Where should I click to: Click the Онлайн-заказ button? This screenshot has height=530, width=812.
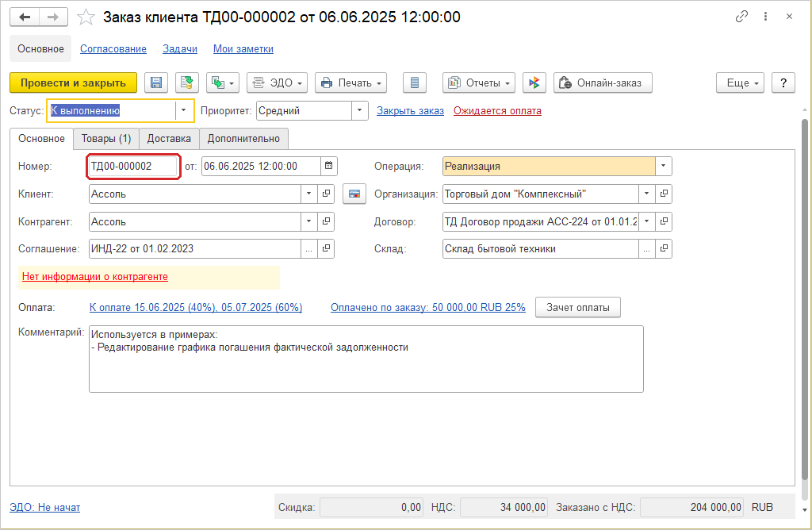[x=603, y=83]
